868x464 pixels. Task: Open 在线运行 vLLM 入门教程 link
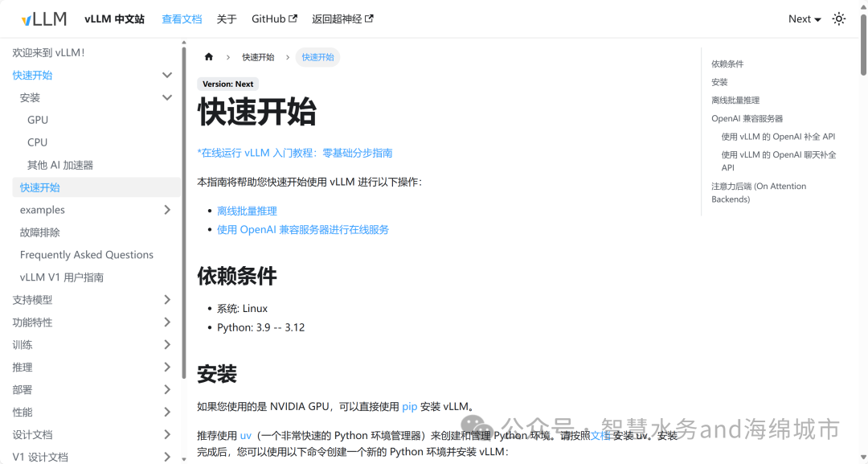point(294,153)
